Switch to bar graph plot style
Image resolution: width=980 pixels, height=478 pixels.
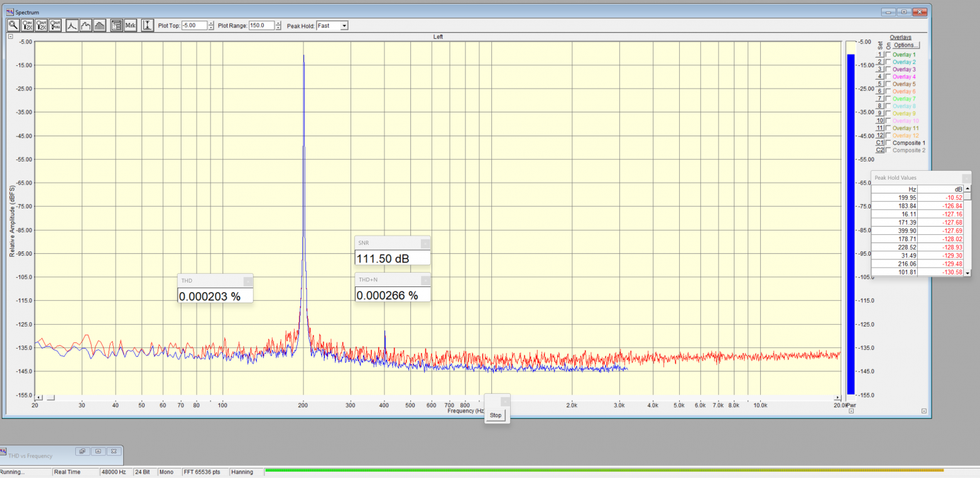100,25
